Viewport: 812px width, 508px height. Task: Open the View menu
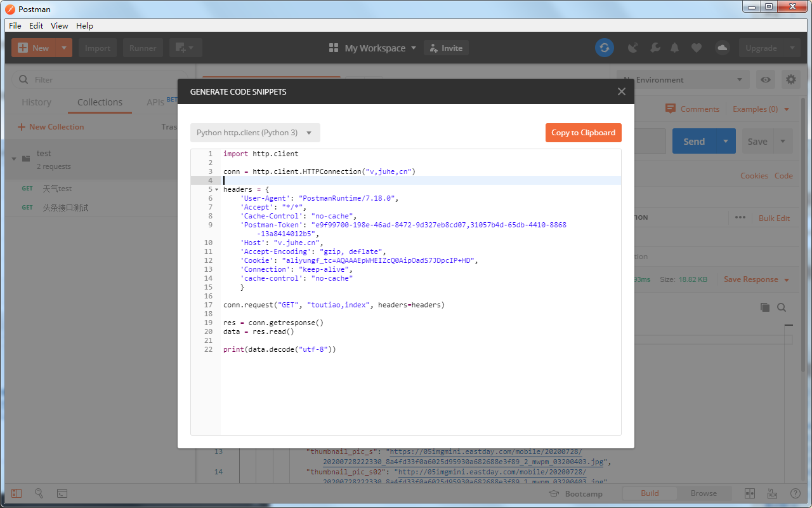click(x=60, y=26)
